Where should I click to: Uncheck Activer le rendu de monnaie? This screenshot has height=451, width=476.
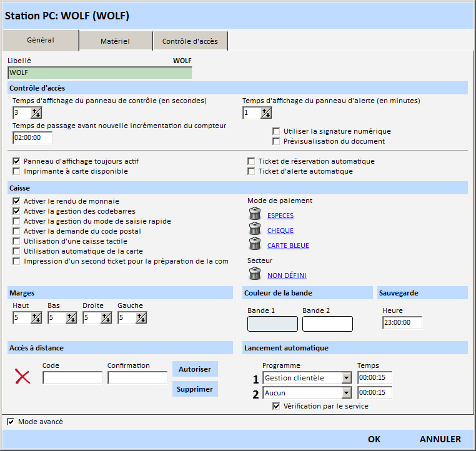(16, 201)
